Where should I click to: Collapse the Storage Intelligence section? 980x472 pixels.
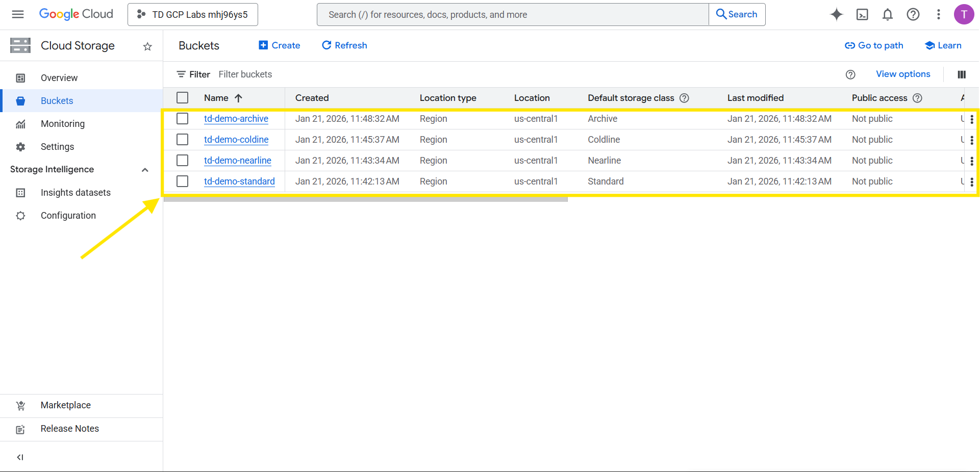coord(145,170)
